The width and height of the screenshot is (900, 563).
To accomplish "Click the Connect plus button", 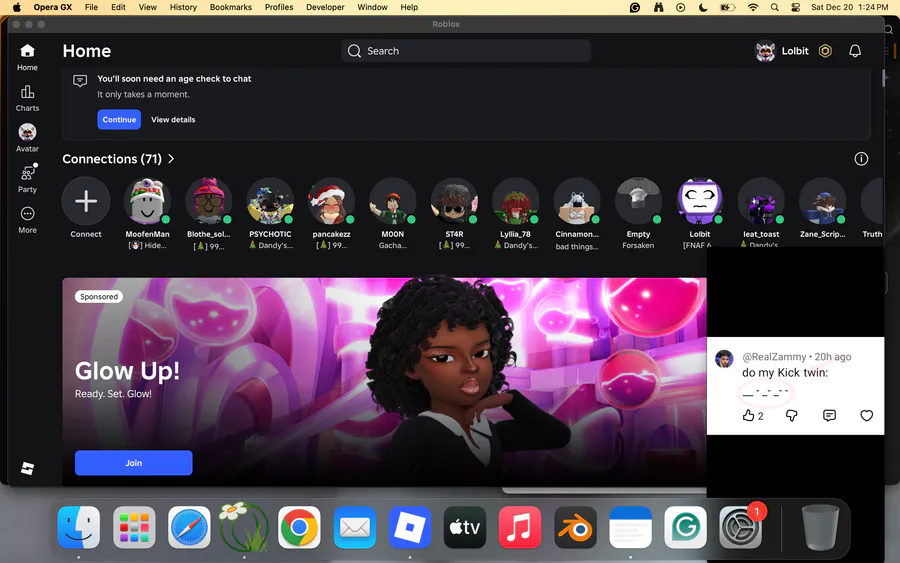I will coord(86,201).
